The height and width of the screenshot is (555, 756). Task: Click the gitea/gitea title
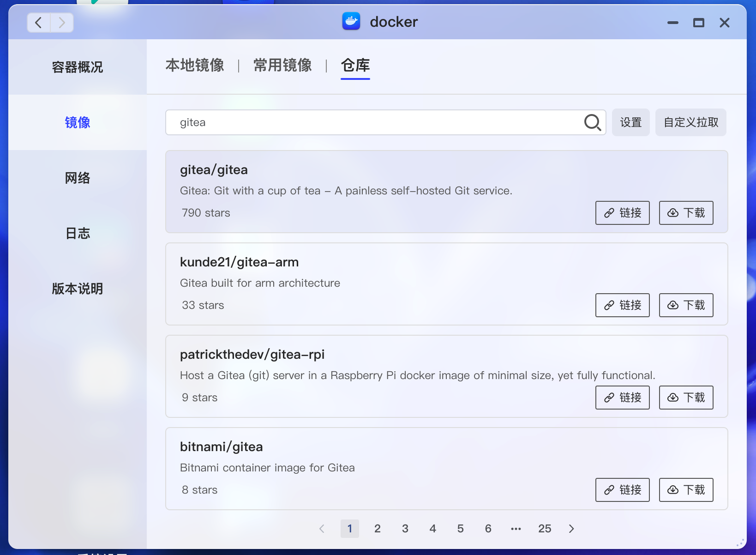[214, 170]
